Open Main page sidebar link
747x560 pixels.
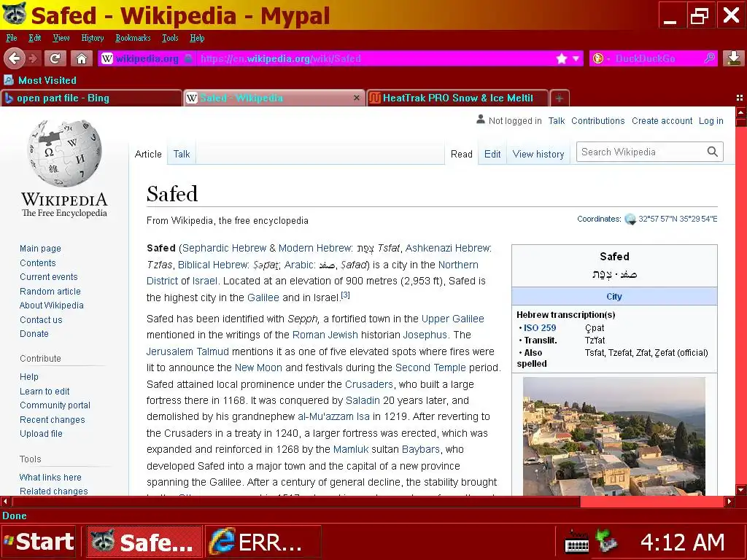click(x=41, y=249)
